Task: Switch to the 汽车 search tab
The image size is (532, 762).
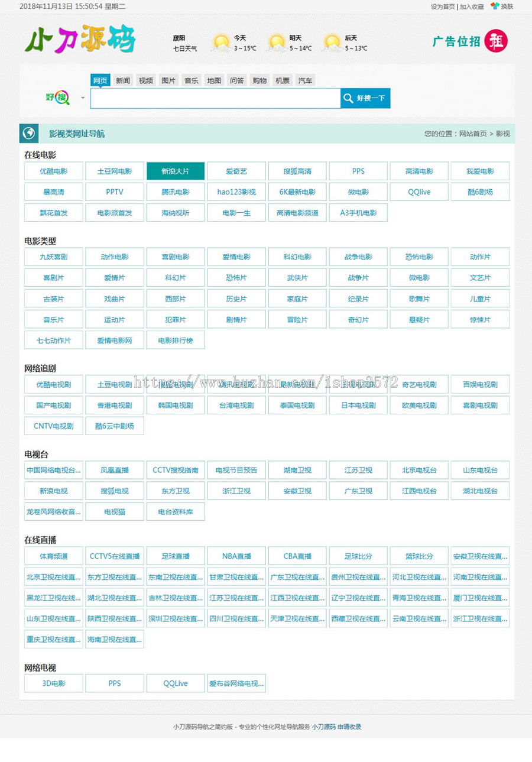Action: [x=305, y=80]
